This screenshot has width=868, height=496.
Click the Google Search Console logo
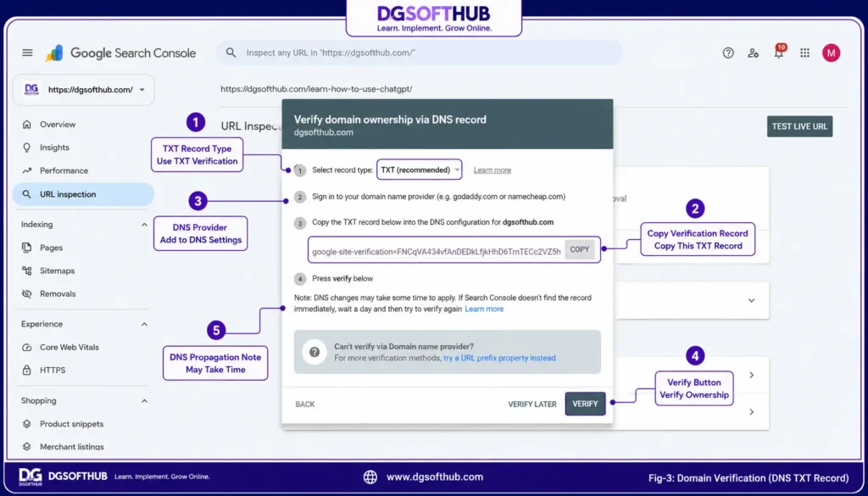point(121,53)
